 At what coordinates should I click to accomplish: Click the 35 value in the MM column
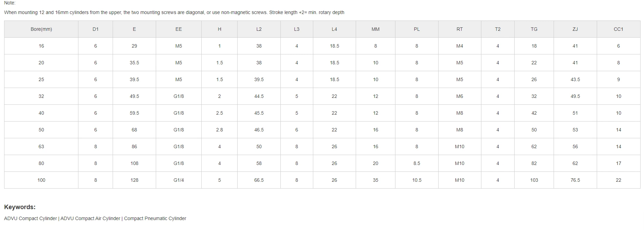375,180
